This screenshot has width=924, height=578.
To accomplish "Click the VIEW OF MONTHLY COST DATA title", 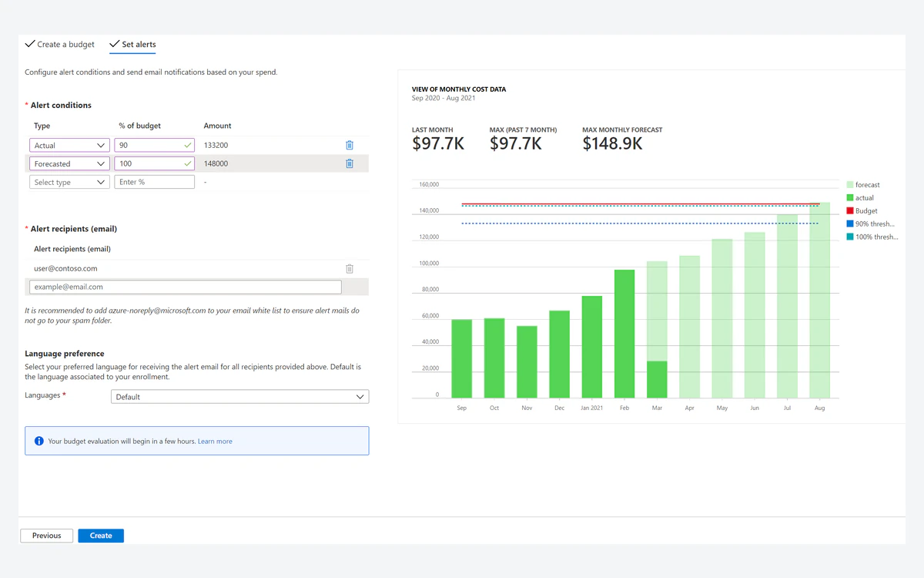I will (459, 89).
